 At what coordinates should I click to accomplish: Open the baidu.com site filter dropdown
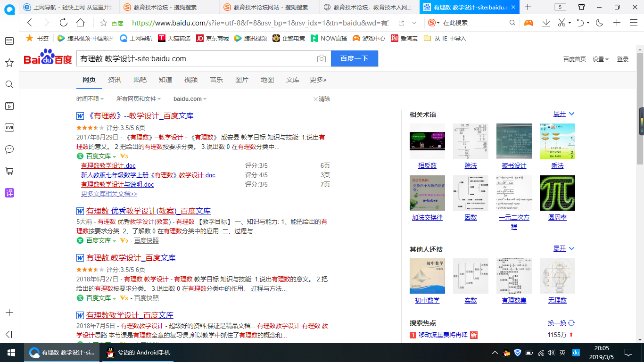click(x=190, y=99)
